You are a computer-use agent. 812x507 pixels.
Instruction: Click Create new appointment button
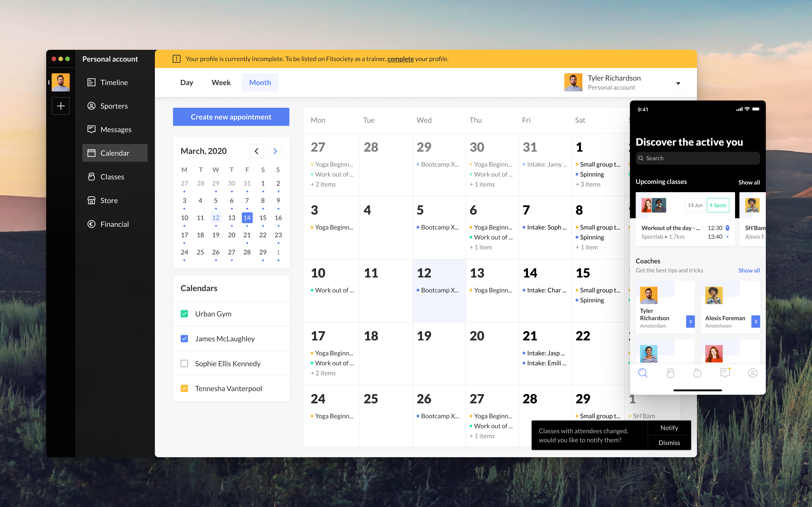(x=231, y=117)
